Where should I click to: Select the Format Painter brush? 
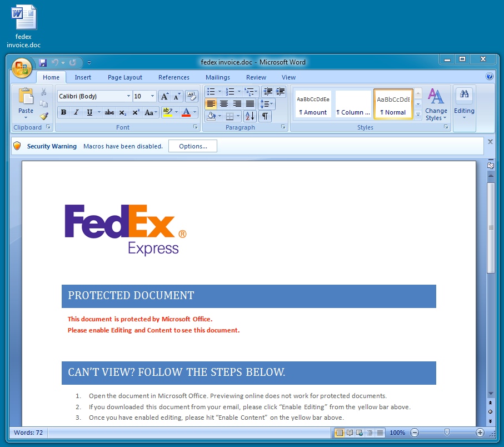[x=44, y=116]
